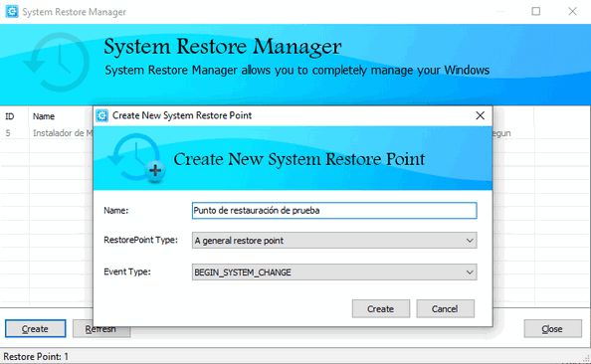Click the main window Create button
Screen dimensions: 591x364
[35, 329]
